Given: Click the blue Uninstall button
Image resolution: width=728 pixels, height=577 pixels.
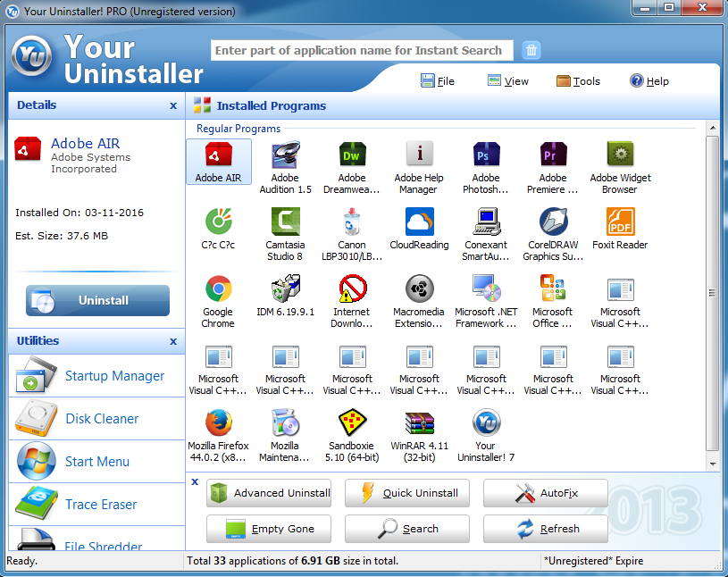Looking at the screenshot, I should point(97,301).
